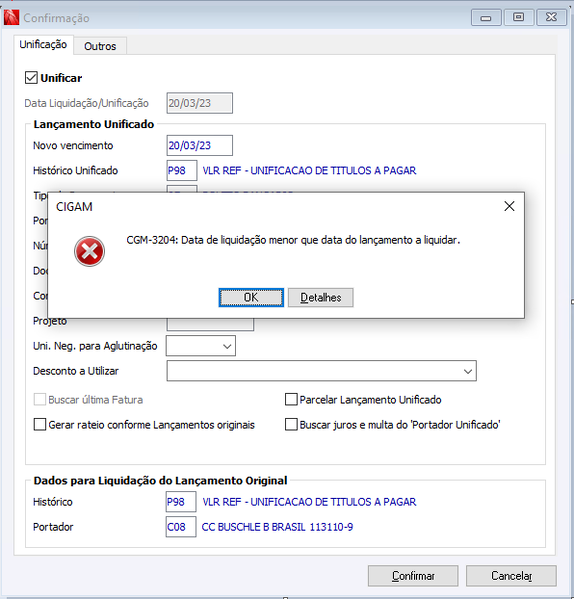
Task: Enable Parcelar Lançamento Unificado checkbox
Action: [291, 400]
